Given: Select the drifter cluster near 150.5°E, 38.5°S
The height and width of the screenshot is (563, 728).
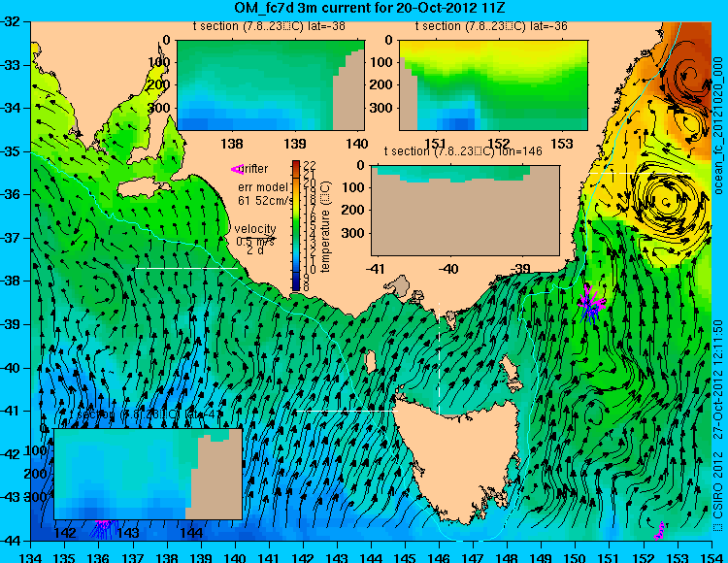Looking at the screenshot, I should click(x=590, y=304).
